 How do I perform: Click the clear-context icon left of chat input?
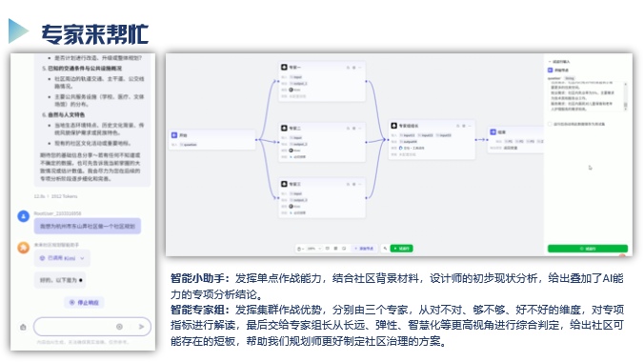pos(23,327)
